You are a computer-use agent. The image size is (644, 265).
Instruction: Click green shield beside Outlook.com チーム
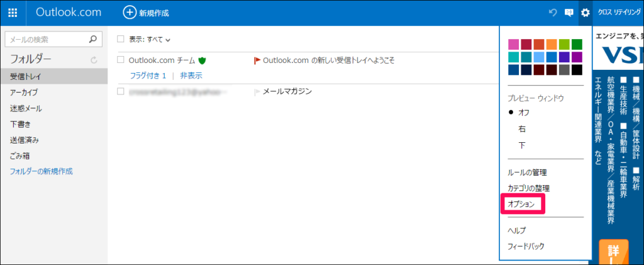click(x=202, y=60)
